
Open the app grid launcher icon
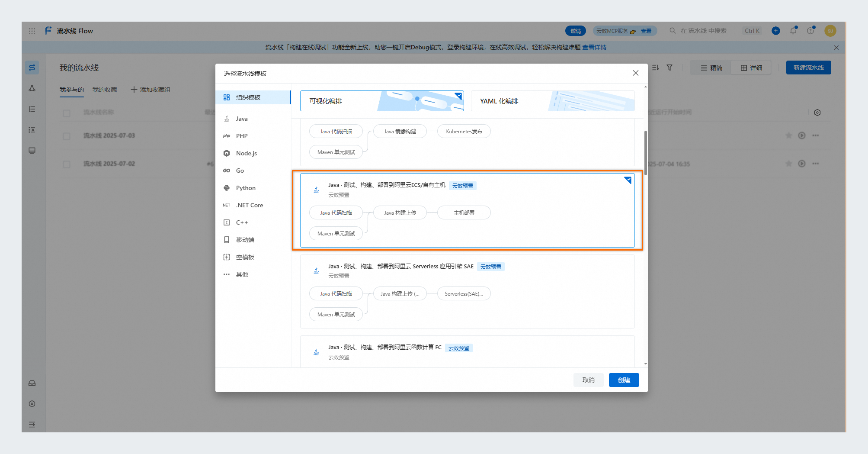pos(32,31)
